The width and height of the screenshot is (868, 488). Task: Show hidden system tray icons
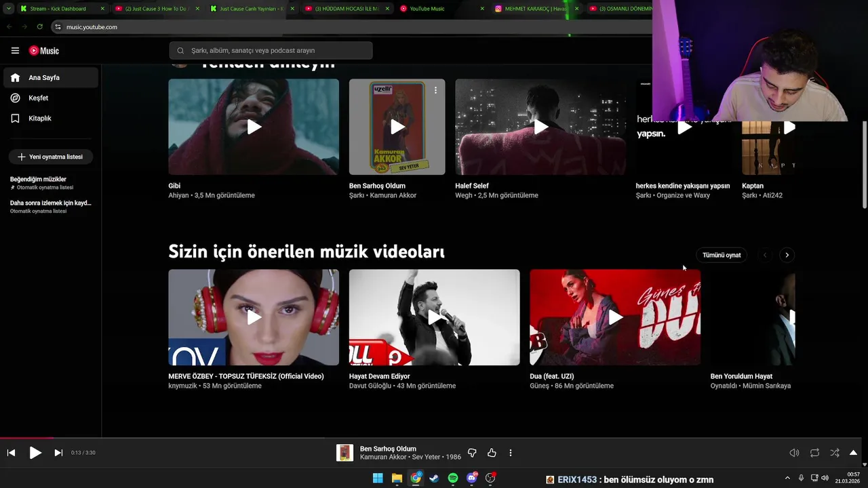[x=787, y=478]
